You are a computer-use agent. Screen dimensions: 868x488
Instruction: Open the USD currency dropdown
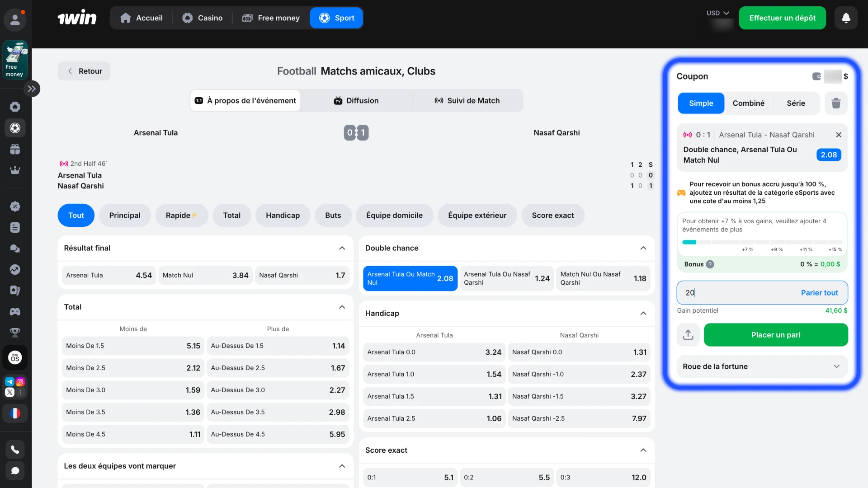[x=717, y=13]
